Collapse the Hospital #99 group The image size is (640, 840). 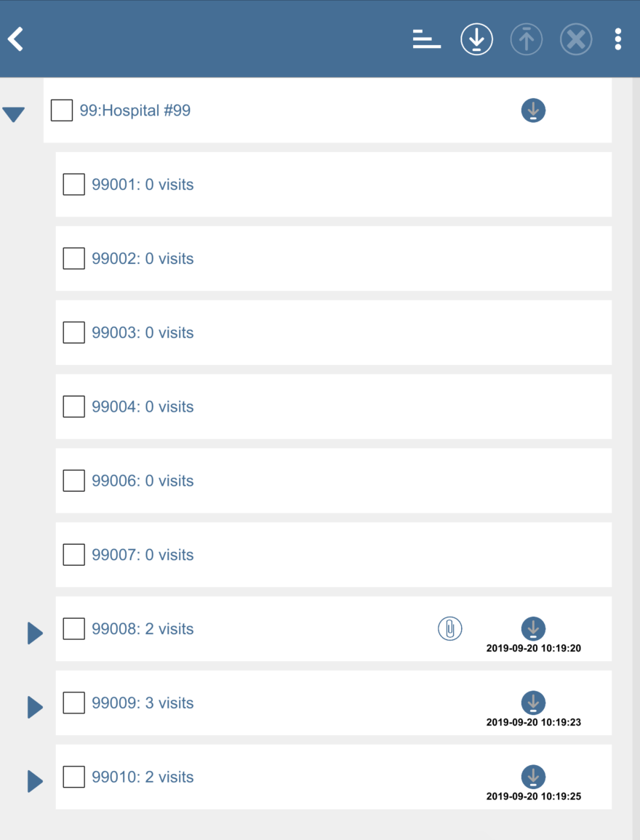(14, 114)
